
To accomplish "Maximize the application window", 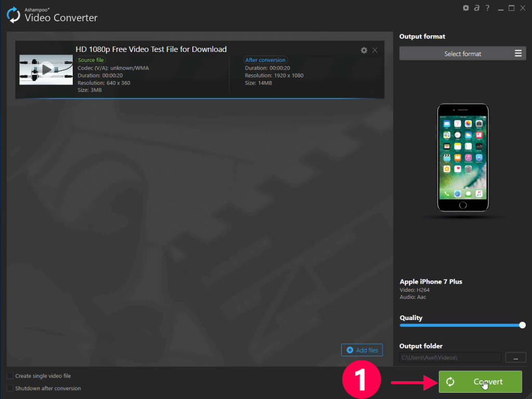I will [x=511, y=8].
